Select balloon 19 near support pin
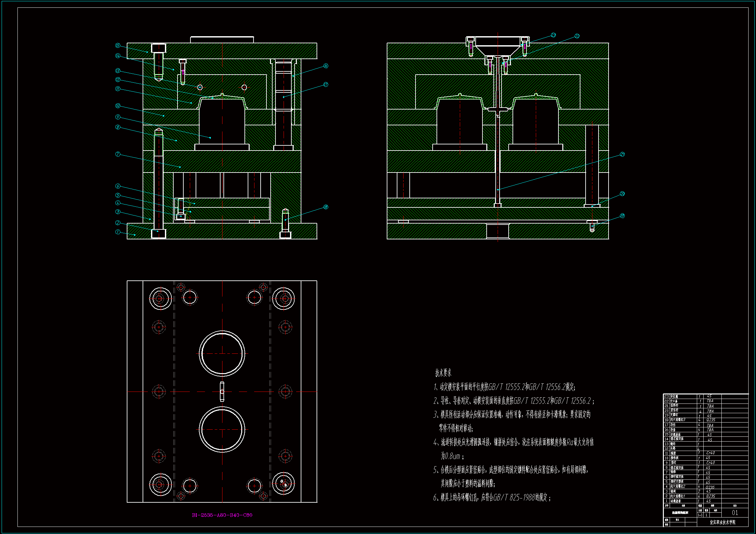The height and width of the screenshot is (534, 756). (x=622, y=216)
